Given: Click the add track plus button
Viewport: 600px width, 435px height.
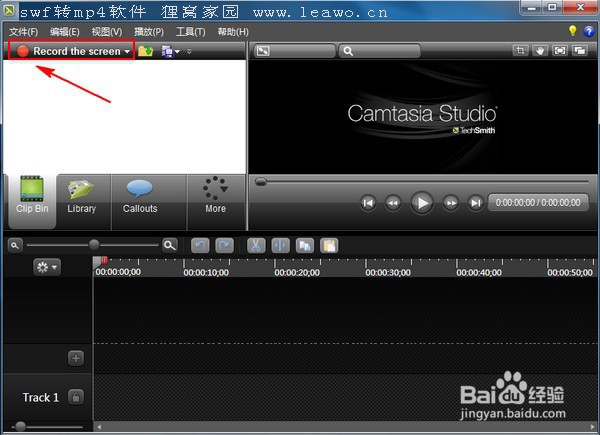Looking at the screenshot, I should [x=76, y=358].
